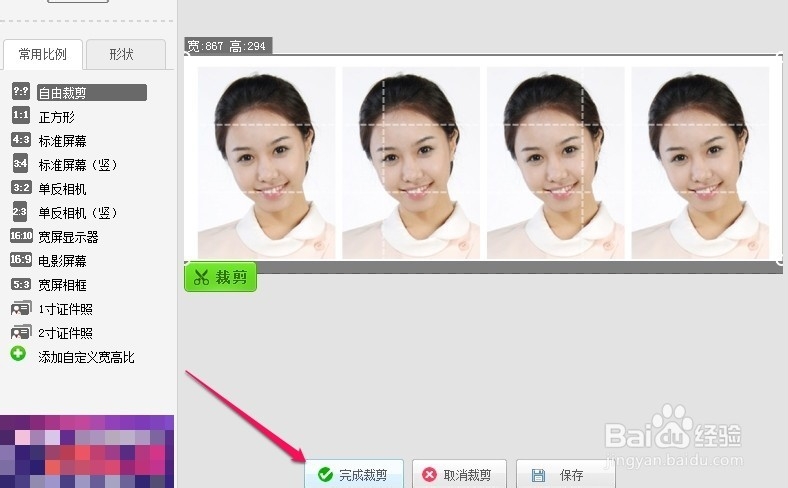Choose 标准屏幕（竖） option
The width and height of the screenshot is (788, 488).
78,165
